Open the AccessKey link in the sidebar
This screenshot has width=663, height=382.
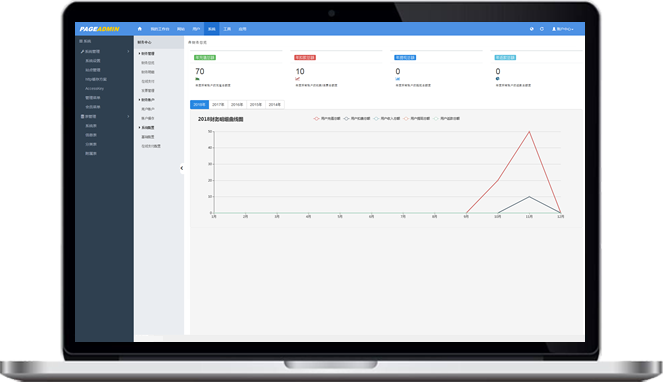pos(94,88)
